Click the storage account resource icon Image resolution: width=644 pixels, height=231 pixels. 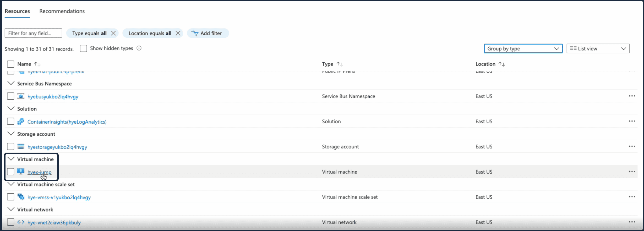21,147
